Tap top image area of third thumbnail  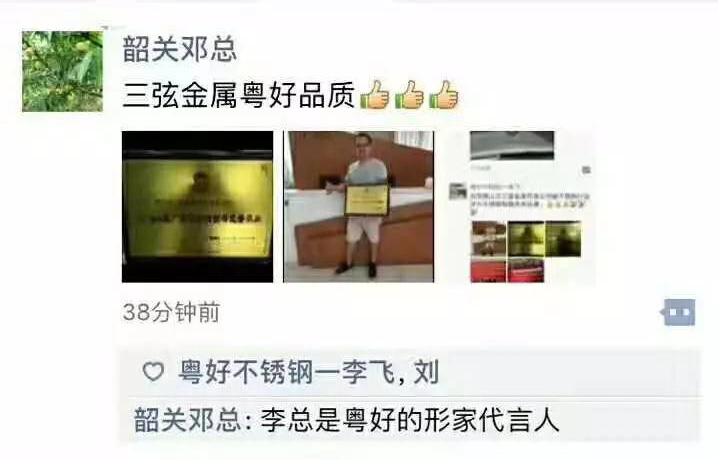point(512,145)
